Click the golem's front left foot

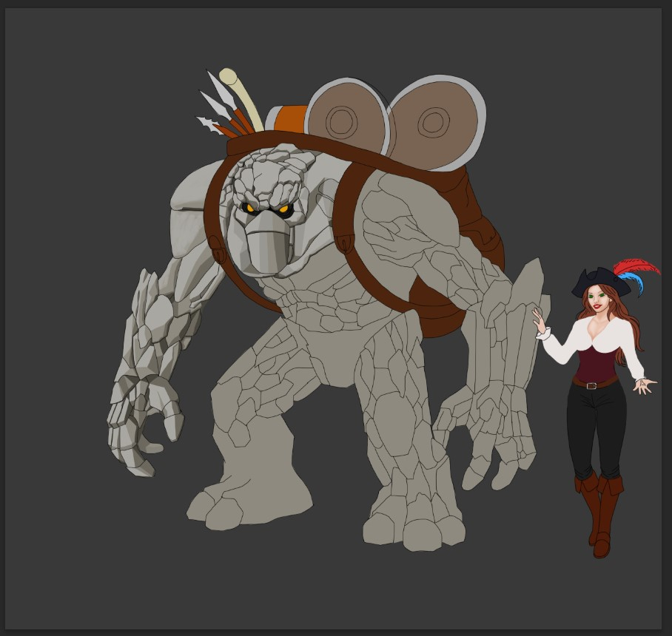[x=244, y=507]
